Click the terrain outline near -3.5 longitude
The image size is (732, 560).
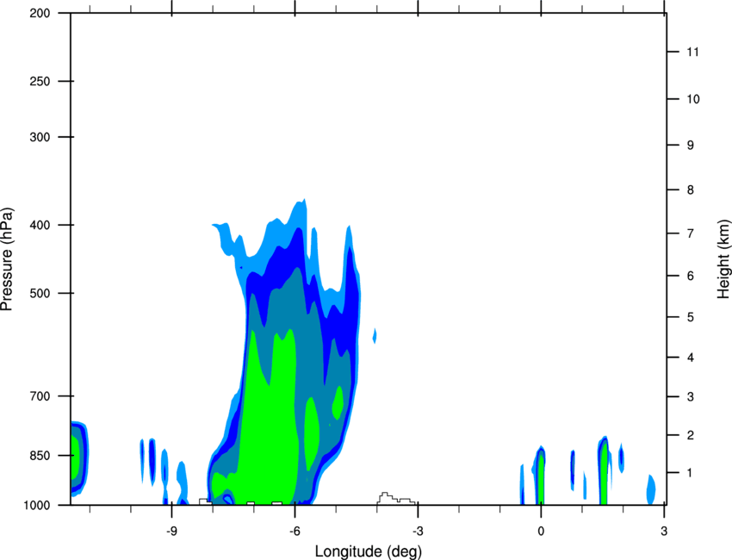click(396, 498)
